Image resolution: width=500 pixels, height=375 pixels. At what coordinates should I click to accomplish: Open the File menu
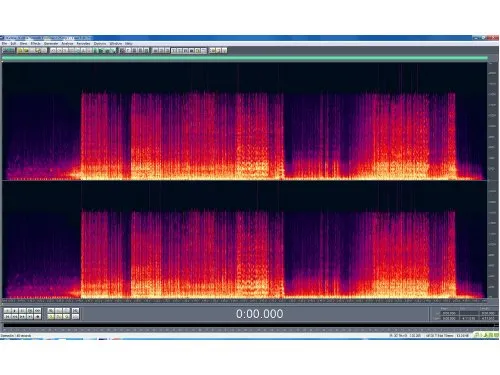pyautogui.click(x=4, y=44)
